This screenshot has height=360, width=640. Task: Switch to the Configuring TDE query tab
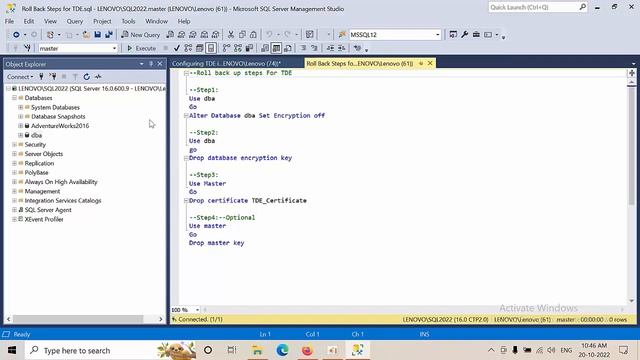[x=227, y=64]
